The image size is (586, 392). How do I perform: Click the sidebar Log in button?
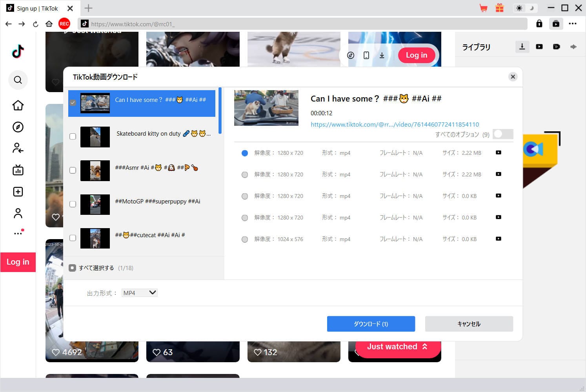(x=18, y=262)
